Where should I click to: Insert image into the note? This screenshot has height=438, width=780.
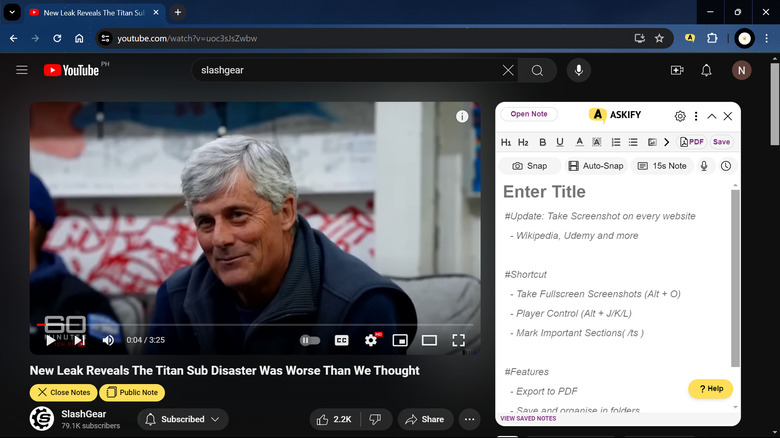click(652, 142)
